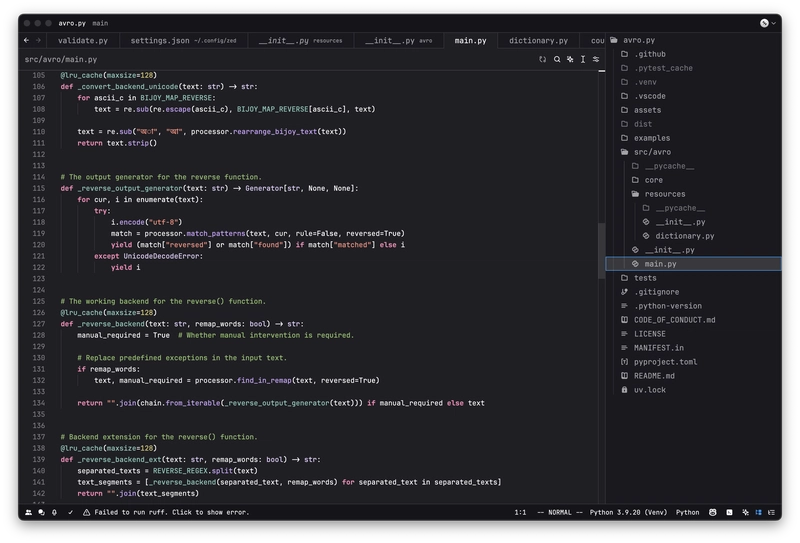Image resolution: width=800 pixels, height=543 pixels.
Task: Toggle inlay hints icon in editor toolbar
Action: (x=542, y=60)
